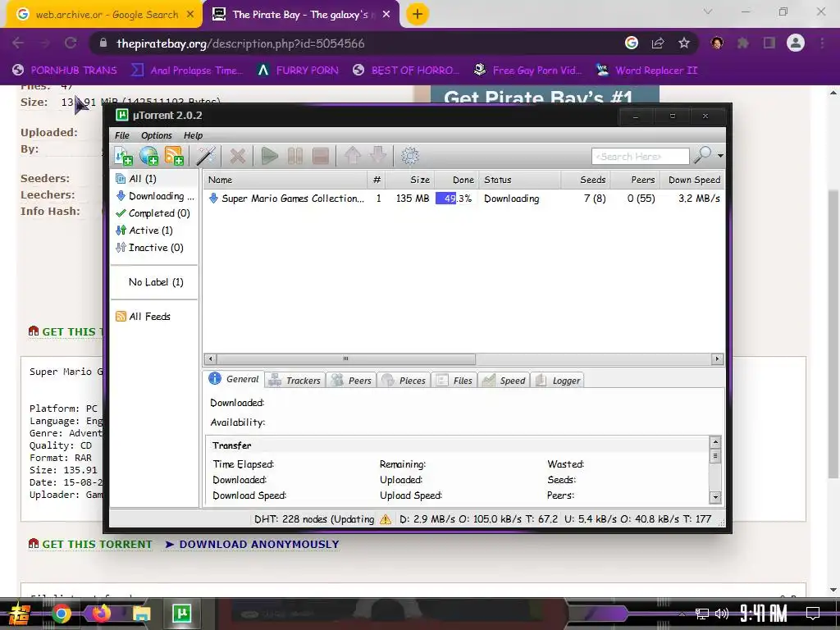Click the search magnifier icon in uTorrent
This screenshot has width=840, height=630.
[702, 155]
